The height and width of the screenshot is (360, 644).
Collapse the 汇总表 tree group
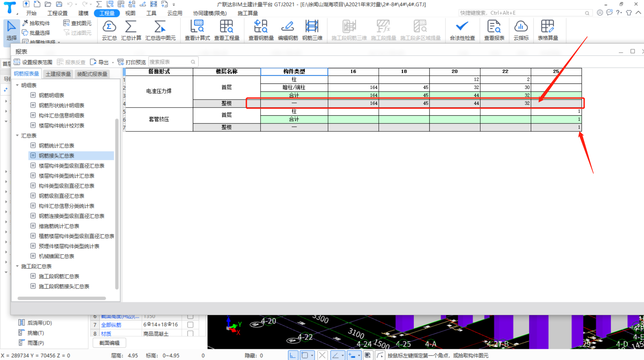coord(17,135)
